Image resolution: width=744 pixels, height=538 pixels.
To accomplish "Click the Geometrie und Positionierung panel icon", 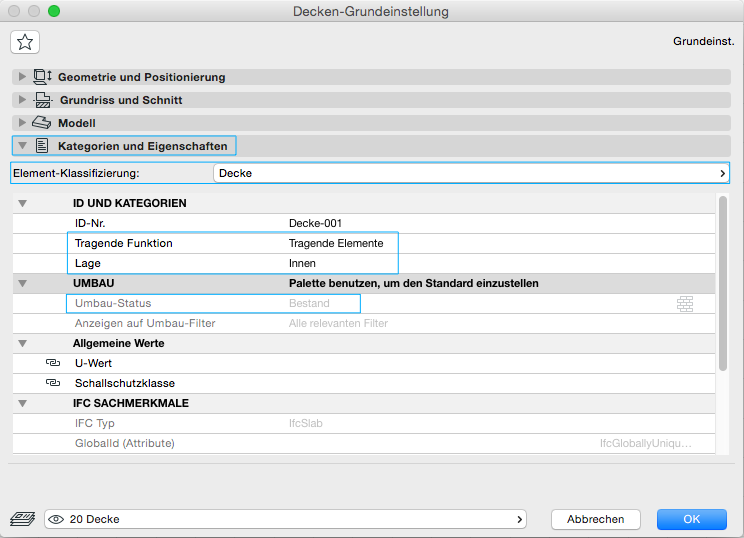I will tap(42, 77).
